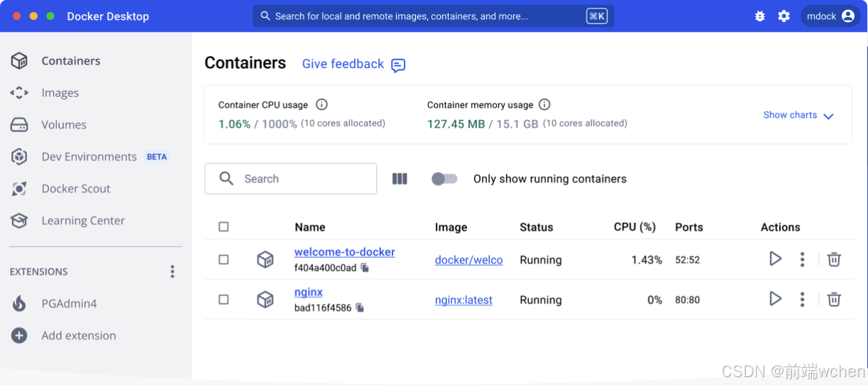This screenshot has width=868, height=385.
Task: Click the Dev Environments icon in sidebar
Action: 19,157
